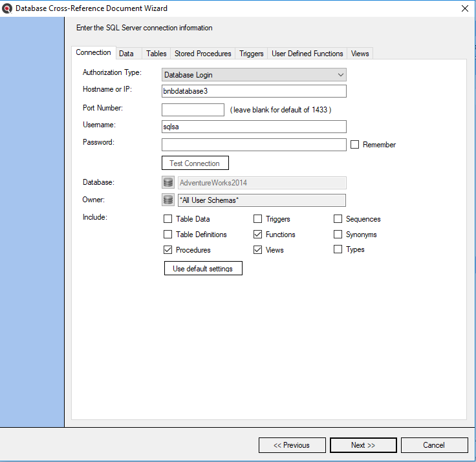Toggle the Remember password checkbox
The width and height of the screenshot is (476, 462).
click(354, 145)
